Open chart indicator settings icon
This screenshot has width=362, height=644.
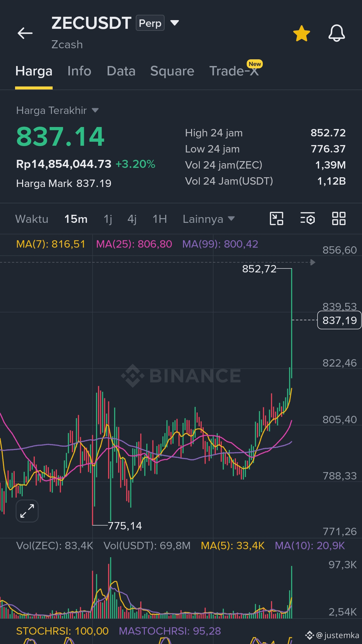pos(308,218)
